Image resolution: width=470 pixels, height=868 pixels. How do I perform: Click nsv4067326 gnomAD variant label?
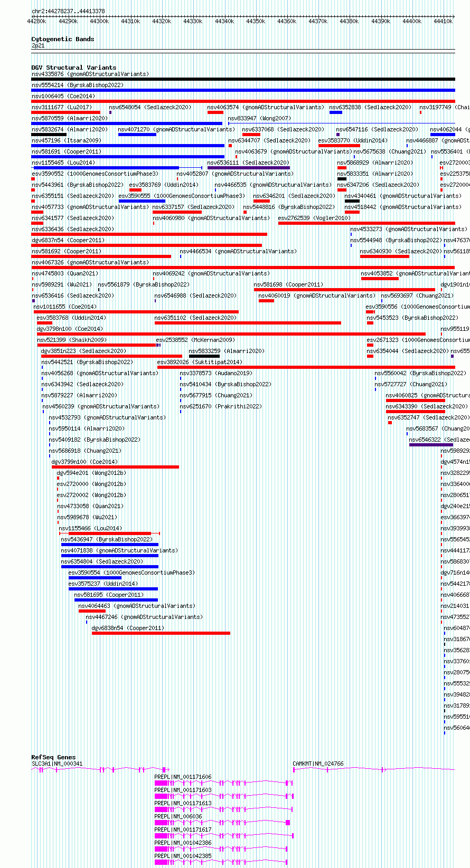[x=90, y=262]
